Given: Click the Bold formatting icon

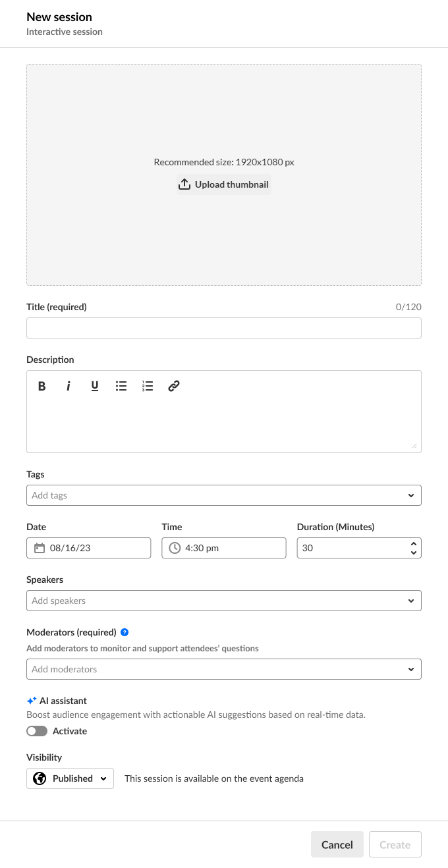Looking at the screenshot, I should (x=42, y=387).
